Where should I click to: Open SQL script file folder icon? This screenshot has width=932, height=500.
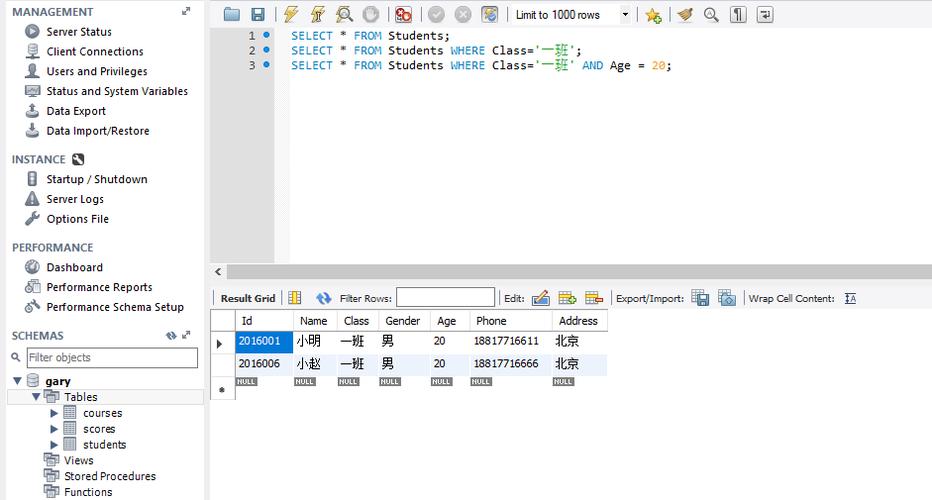231,15
